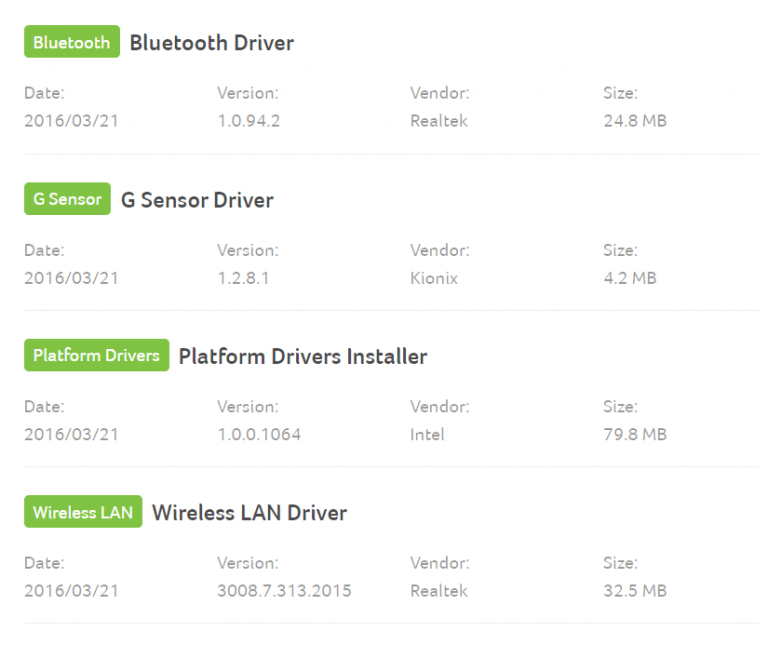Select Bluetooth driver version 1.0.94.2

249,120
